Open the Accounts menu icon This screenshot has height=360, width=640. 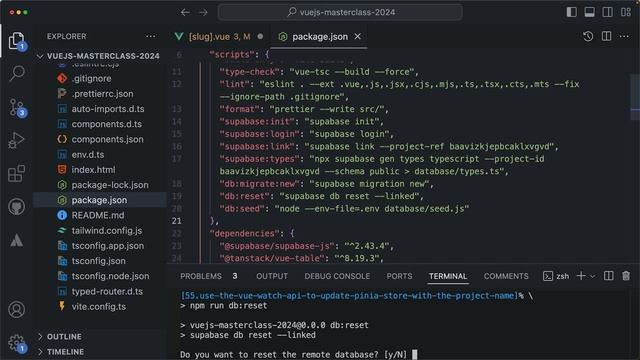17,310
